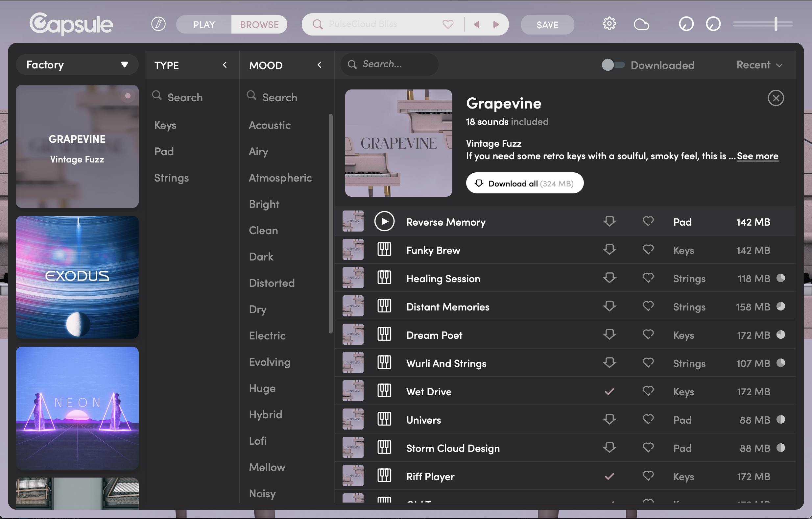
Task: Click keyboard icon beside Dream Poet
Action: coord(384,335)
